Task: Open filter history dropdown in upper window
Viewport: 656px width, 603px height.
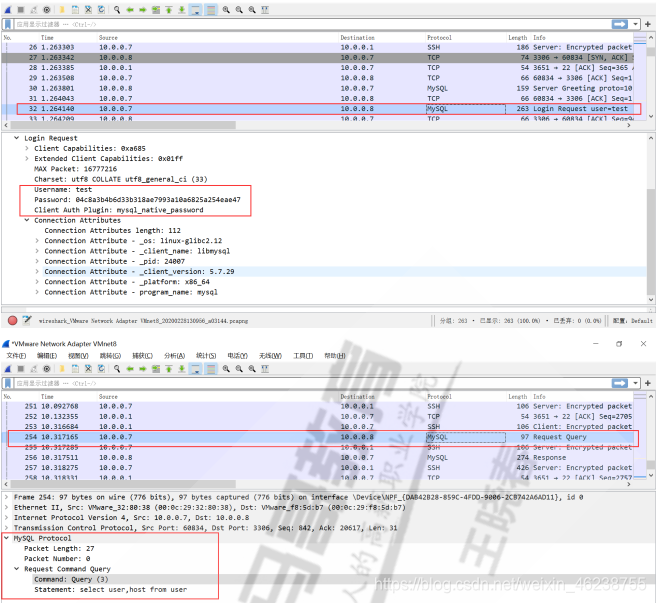Action: pyautogui.click(x=636, y=24)
